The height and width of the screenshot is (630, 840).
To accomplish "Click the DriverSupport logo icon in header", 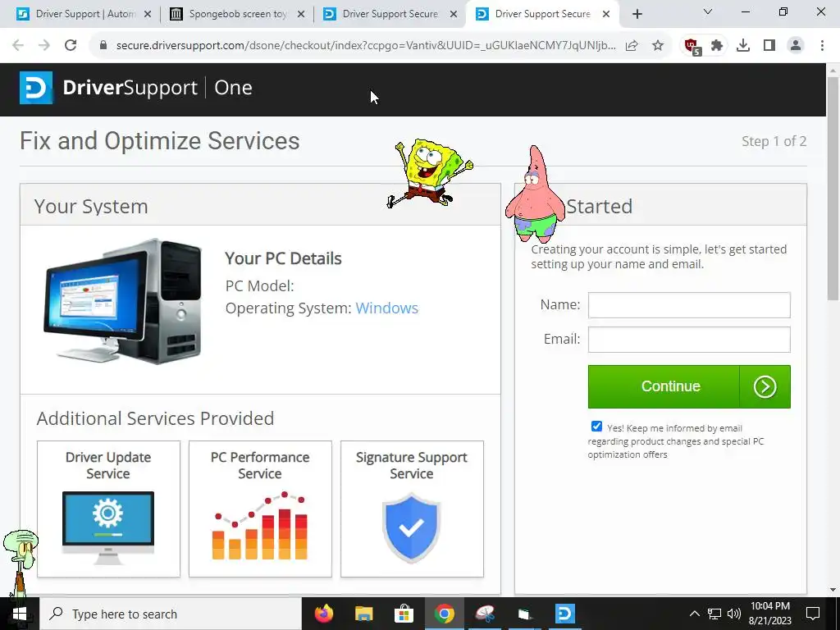I will [x=36, y=87].
